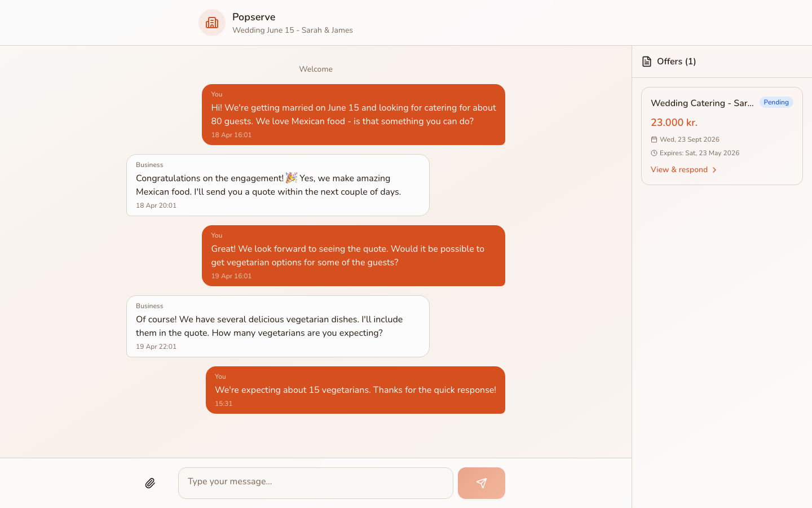Image resolution: width=812 pixels, height=508 pixels.
Task: Select the chevron next to View & respond
Action: click(x=715, y=169)
